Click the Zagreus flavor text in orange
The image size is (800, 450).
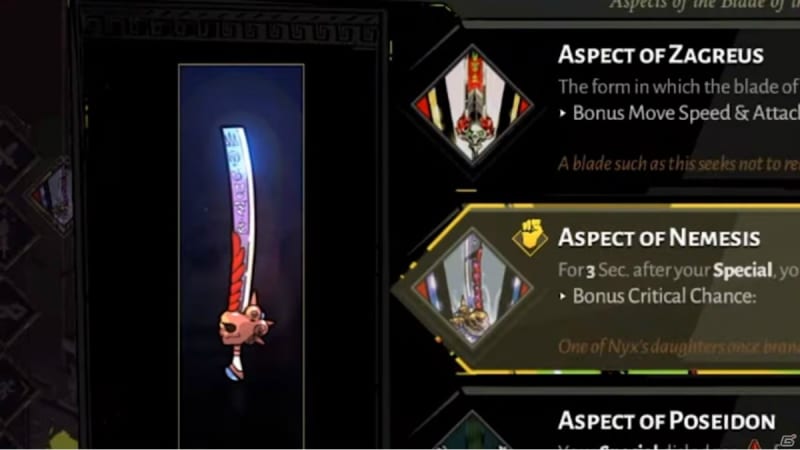tap(679, 163)
